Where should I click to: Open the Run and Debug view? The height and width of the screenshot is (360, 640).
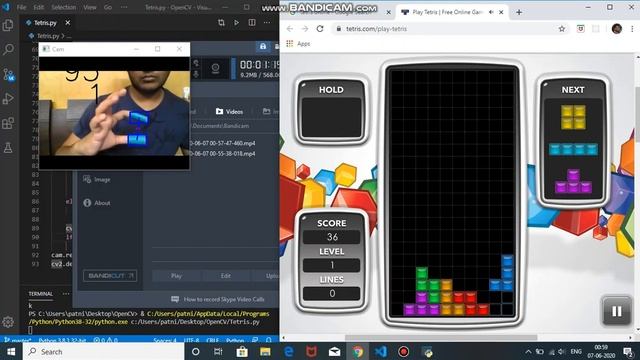coord(8,99)
